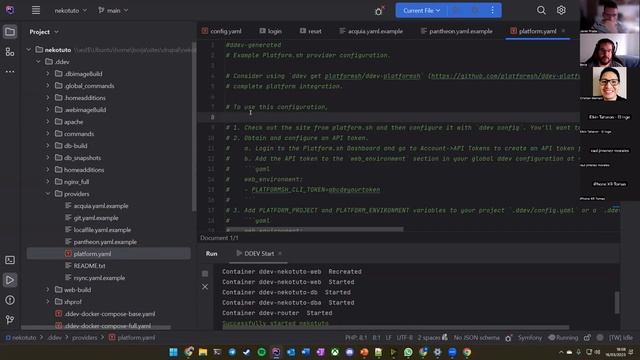Viewport: 640px width, 360px height.
Task: Close the run output with X icon
Action: (205, 287)
